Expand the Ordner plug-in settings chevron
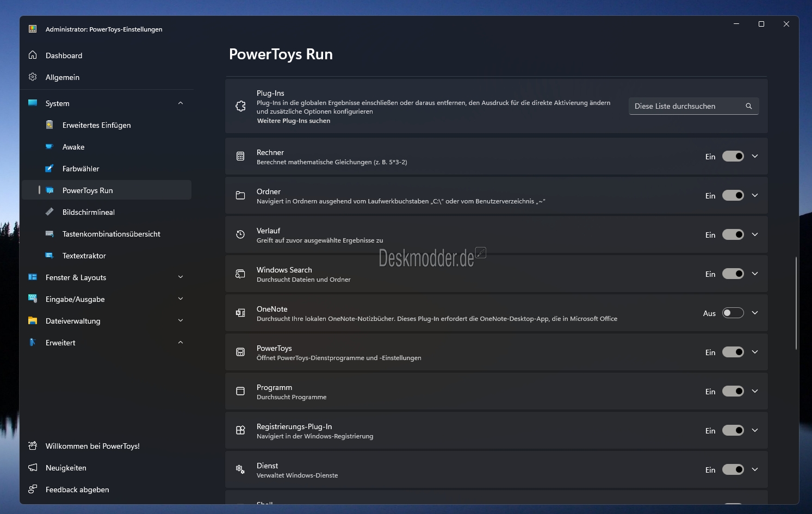812x514 pixels. pyautogui.click(x=755, y=195)
